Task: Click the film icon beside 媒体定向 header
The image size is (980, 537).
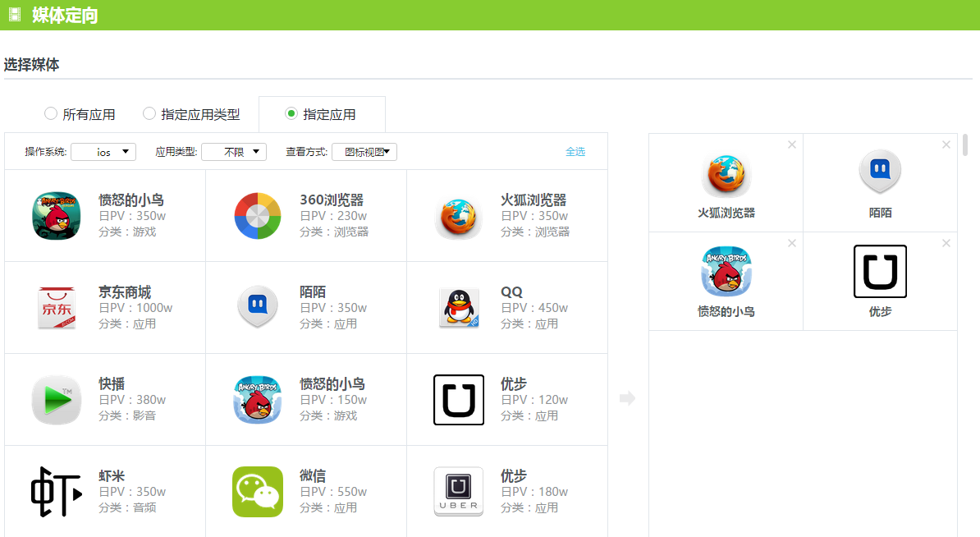Action: 15,15
